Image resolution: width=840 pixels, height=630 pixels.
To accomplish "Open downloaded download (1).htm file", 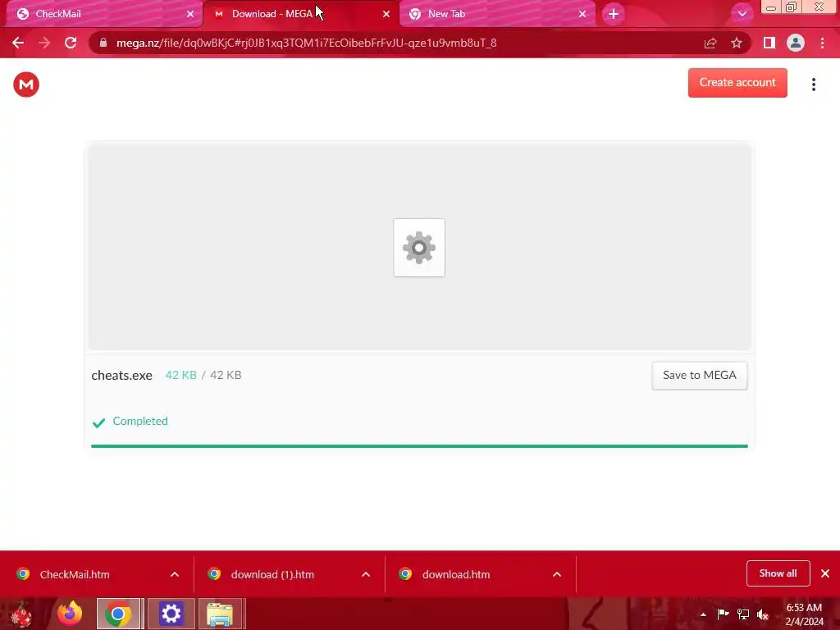I will click(x=272, y=574).
